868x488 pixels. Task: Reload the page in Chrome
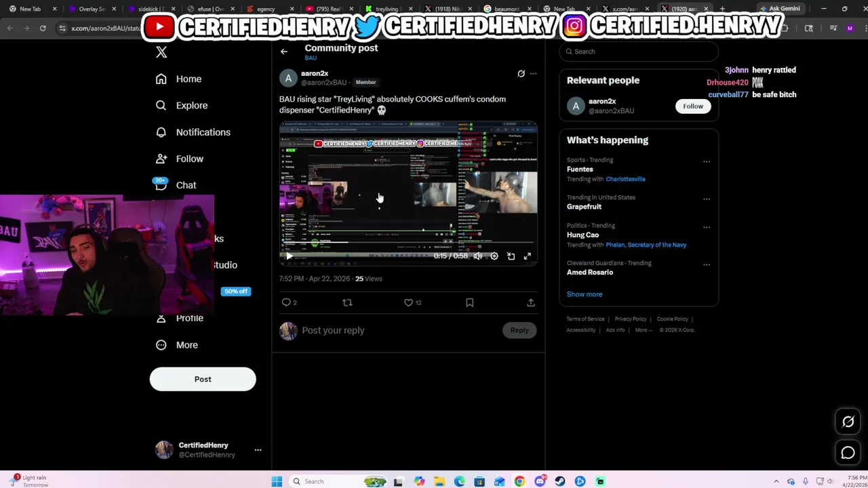(x=43, y=28)
